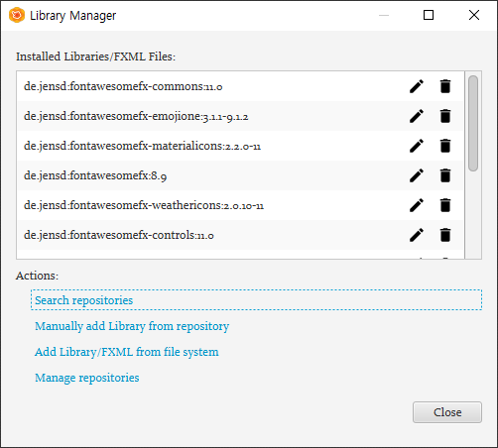Select de.jensd:fontawesomefx-controls:11.0 row text

click(119, 235)
